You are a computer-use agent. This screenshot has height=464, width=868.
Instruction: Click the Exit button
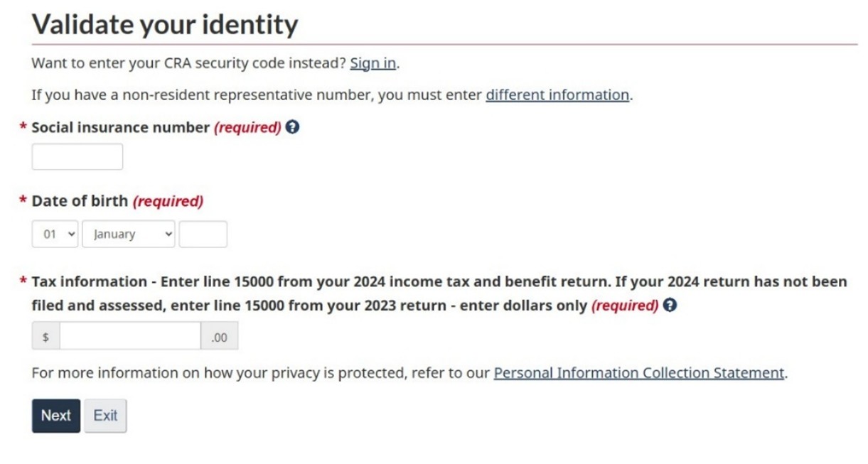coord(105,416)
